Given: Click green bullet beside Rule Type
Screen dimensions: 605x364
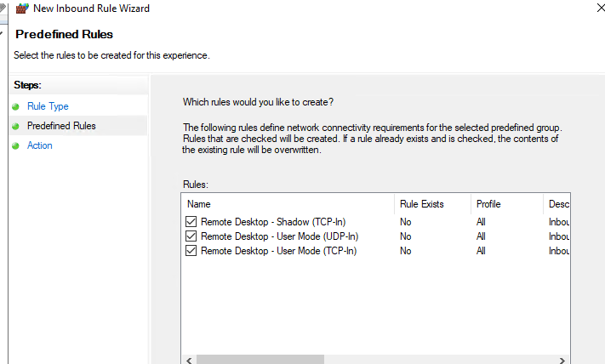Looking at the screenshot, I should [x=15, y=107].
